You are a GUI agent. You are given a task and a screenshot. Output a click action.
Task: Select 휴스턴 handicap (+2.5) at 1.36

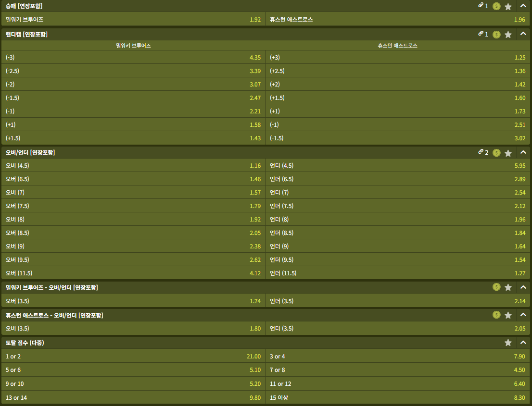click(x=398, y=71)
